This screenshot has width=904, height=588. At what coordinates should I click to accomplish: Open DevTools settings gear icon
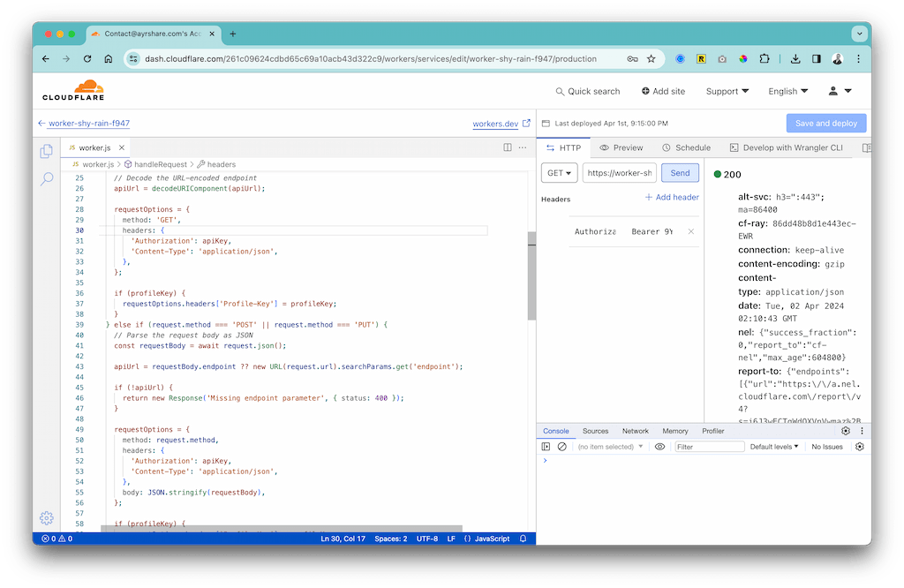[846, 431]
